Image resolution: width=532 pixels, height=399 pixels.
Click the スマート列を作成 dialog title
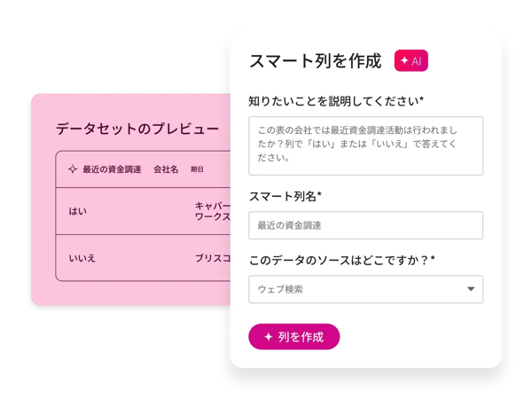point(316,61)
